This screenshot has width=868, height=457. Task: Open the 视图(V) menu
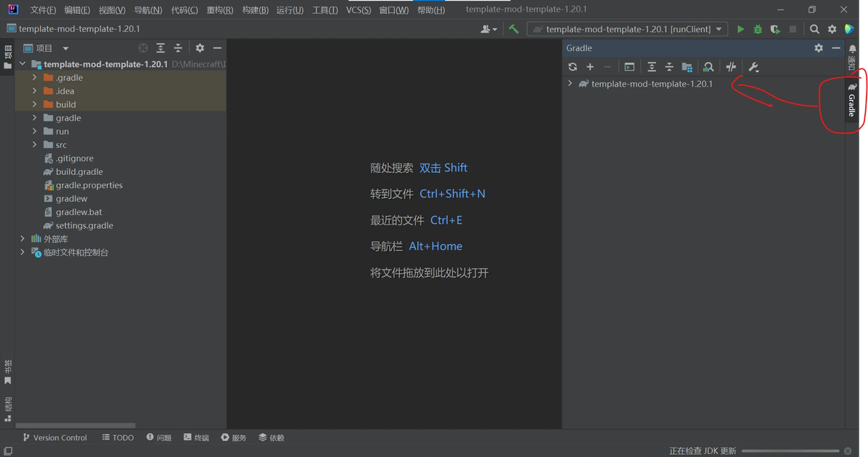pos(112,10)
